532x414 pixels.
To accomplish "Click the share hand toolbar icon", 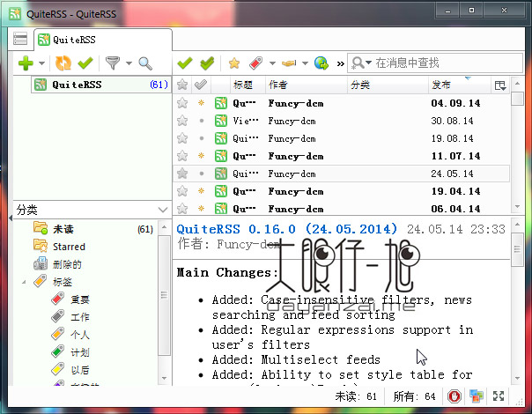I will tap(289, 63).
